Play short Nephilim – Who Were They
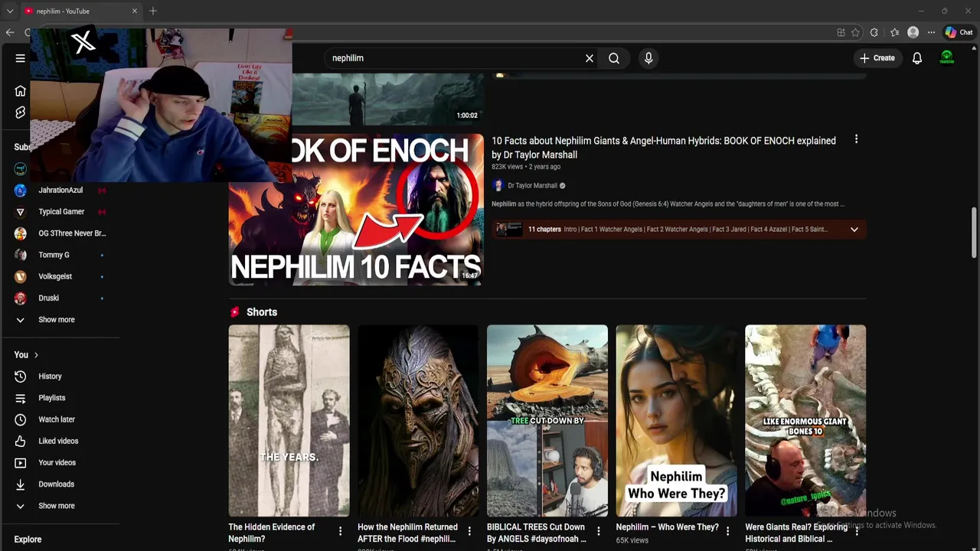Image resolution: width=980 pixels, height=551 pixels. [676, 421]
